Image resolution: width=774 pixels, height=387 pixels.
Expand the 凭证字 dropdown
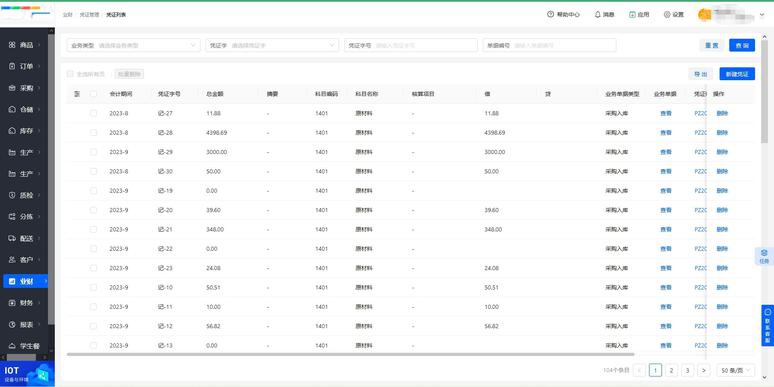coord(272,45)
